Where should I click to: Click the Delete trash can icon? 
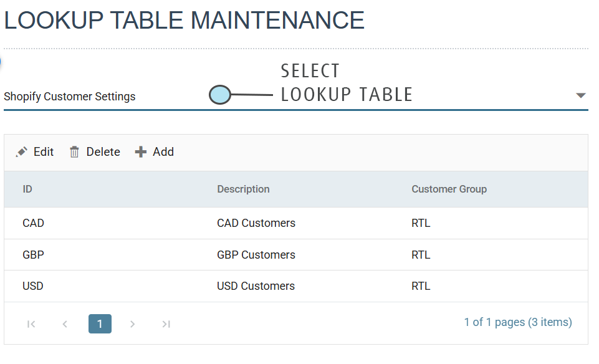click(x=74, y=152)
